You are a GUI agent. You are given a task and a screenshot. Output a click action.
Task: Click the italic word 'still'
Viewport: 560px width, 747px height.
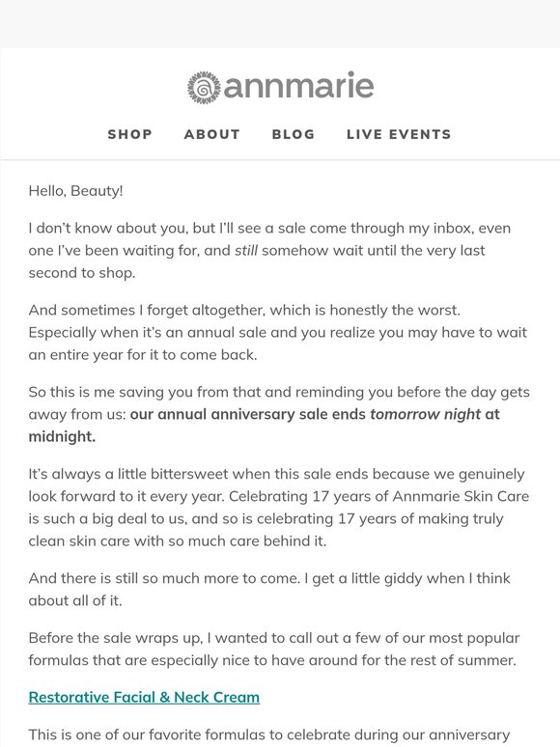coord(246,250)
